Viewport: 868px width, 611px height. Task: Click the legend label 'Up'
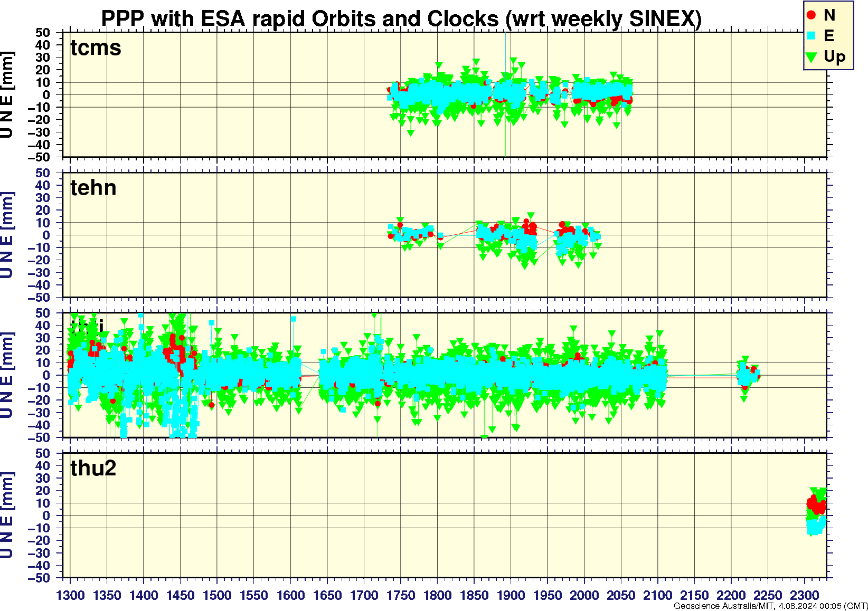coord(834,56)
